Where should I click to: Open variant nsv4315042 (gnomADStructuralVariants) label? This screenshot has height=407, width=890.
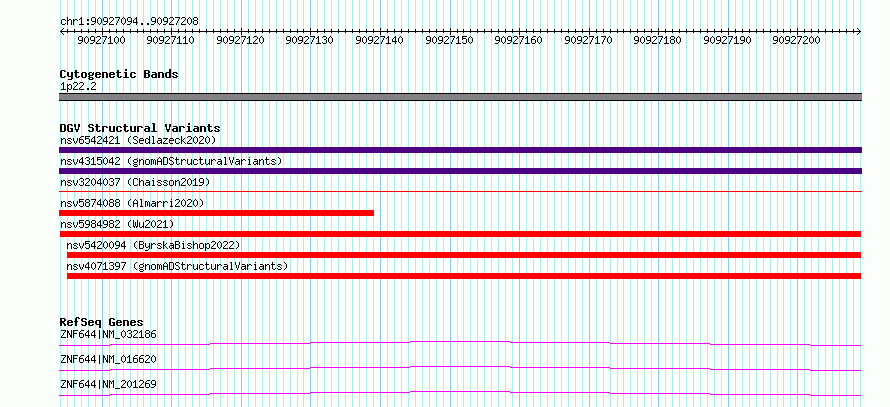(x=171, y=161)
